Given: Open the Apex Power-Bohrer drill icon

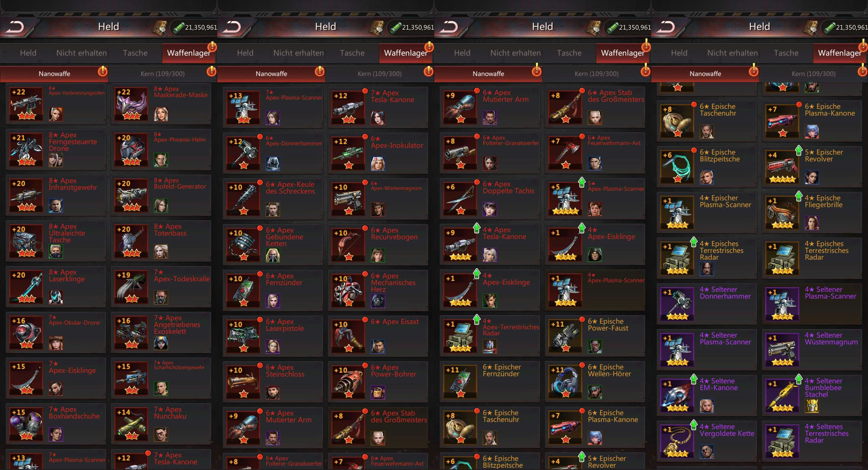Looking at the screenshot, I should click(348, 382).
